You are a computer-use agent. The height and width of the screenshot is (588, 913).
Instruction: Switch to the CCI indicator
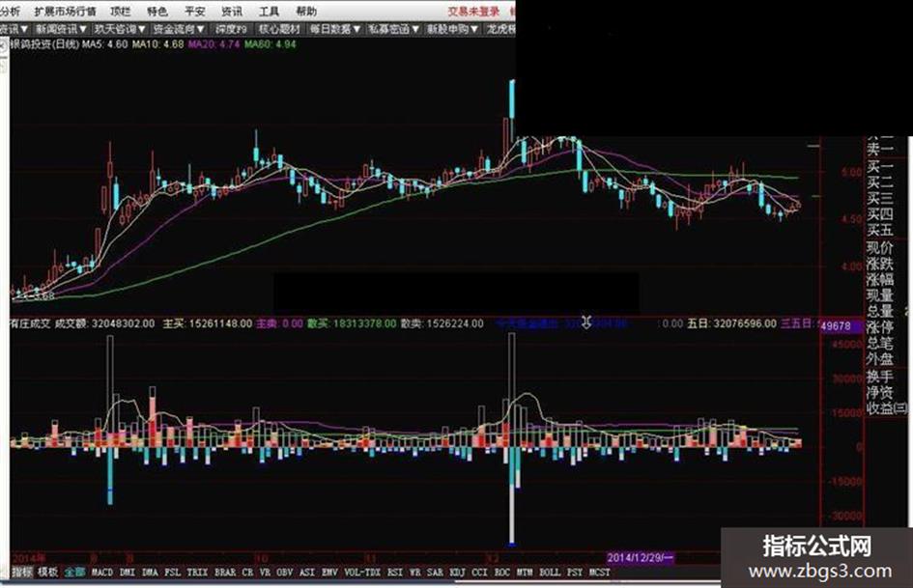[x=479, y=573]
